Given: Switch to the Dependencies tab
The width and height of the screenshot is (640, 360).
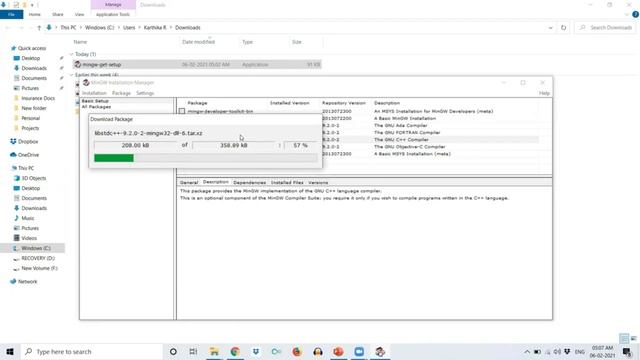Looking at the screenshot, I should click(x=249, y=182).
